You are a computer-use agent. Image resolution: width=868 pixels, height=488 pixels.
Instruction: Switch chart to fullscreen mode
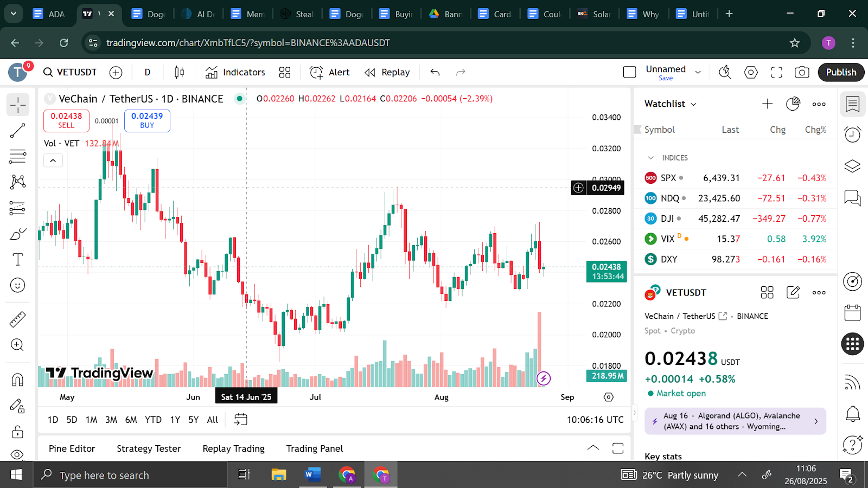pos(777,72)
